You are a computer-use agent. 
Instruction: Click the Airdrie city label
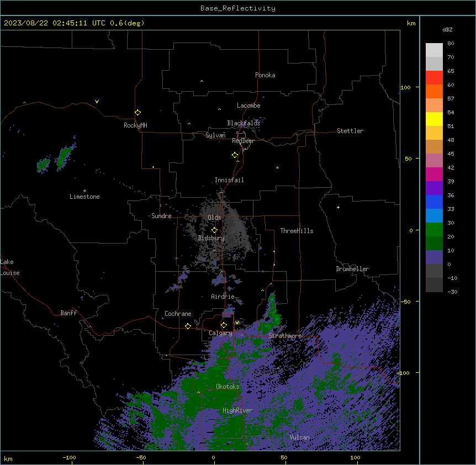click(x=223, y=297)
